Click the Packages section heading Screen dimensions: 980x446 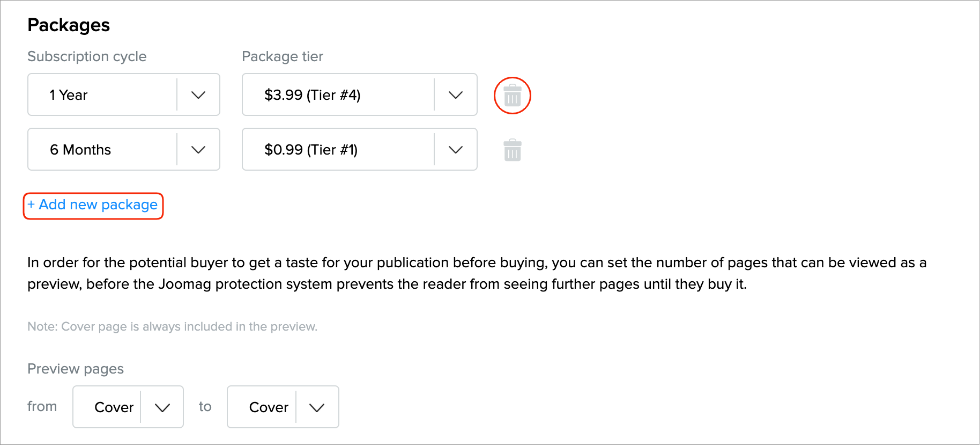tap(69, 25)
